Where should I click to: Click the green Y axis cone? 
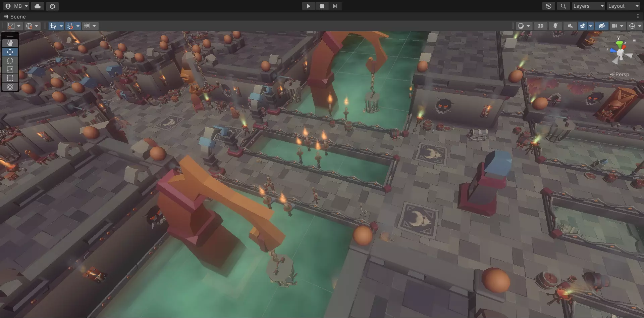[619, 44]
